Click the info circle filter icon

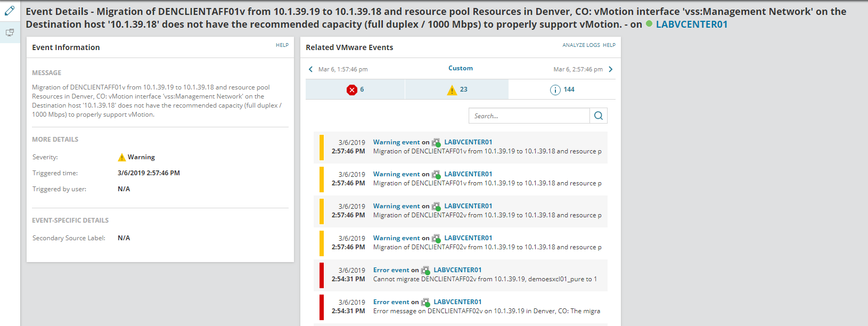pyautogui.click(x=555, y=90)
